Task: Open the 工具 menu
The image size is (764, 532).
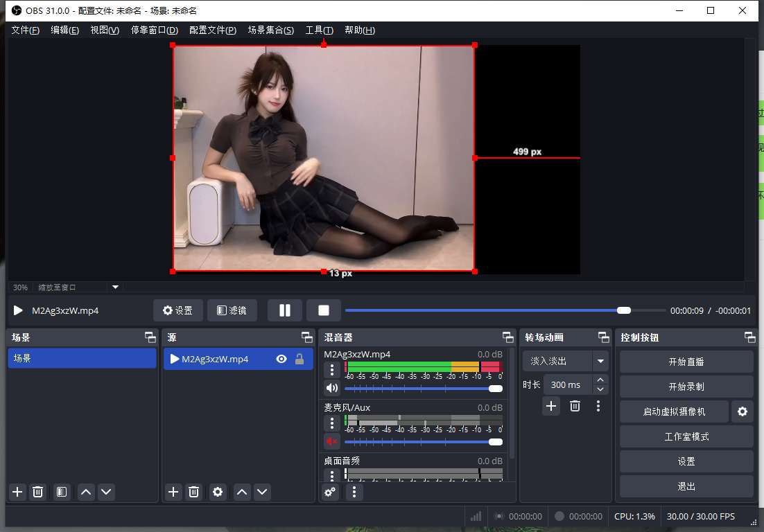Action: (x=318, y=30)
